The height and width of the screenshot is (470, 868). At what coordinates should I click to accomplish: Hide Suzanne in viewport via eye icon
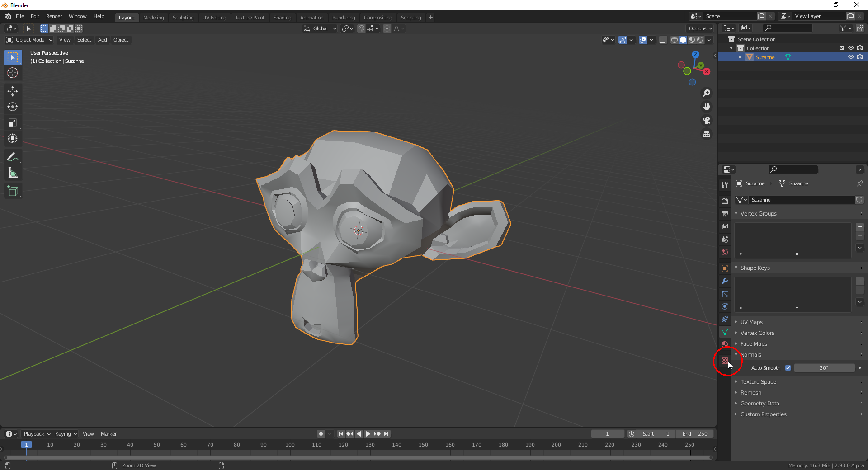(x=851, y=57)
